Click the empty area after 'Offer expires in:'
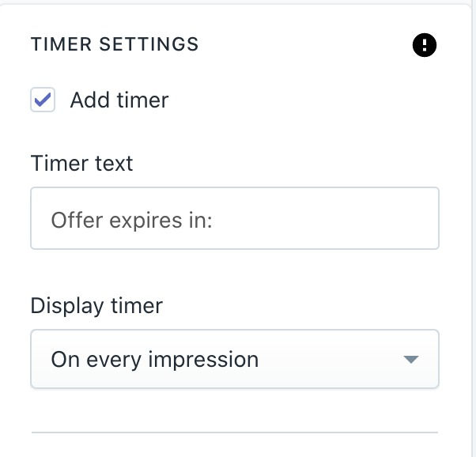 (325, 218)
